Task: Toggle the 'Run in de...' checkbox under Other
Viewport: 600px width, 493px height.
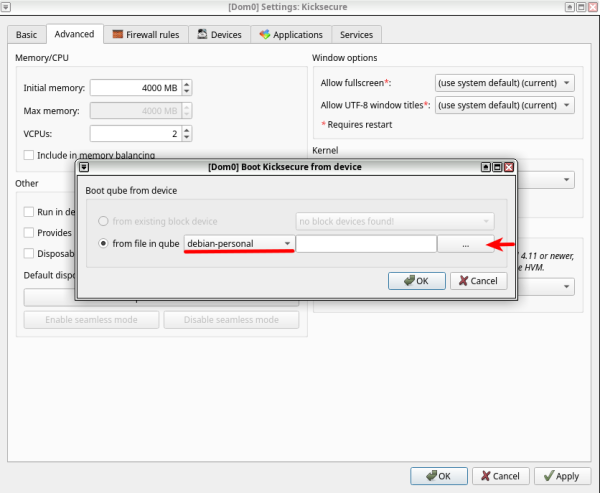Action: click(x=29, y=212)
